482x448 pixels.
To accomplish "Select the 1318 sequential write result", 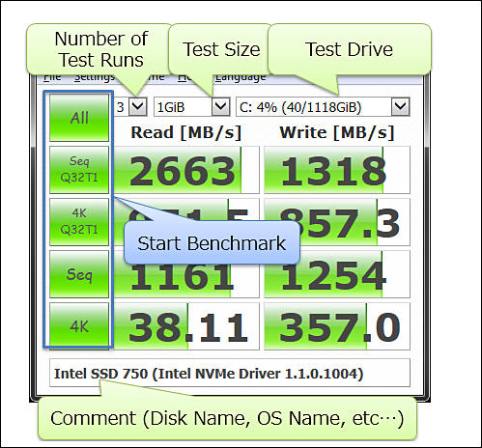I will point(337,170).
